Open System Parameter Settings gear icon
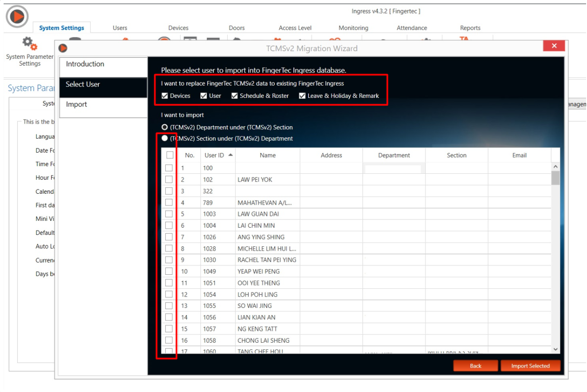Screen dimensions: 587x392 click(x=30, y=44)
